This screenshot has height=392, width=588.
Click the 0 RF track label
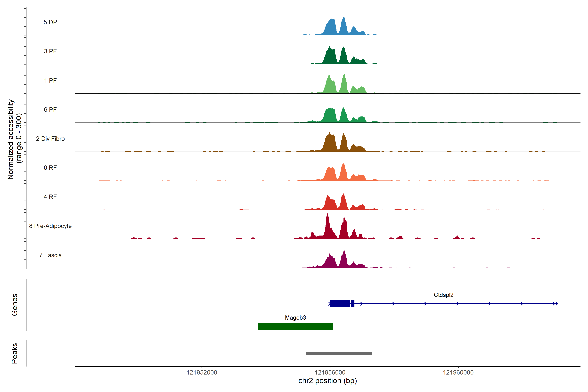coord(50,168)
